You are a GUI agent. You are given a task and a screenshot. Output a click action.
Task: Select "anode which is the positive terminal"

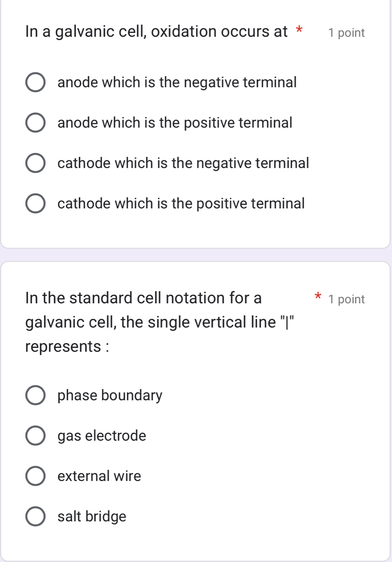click(x=36, y=123)
